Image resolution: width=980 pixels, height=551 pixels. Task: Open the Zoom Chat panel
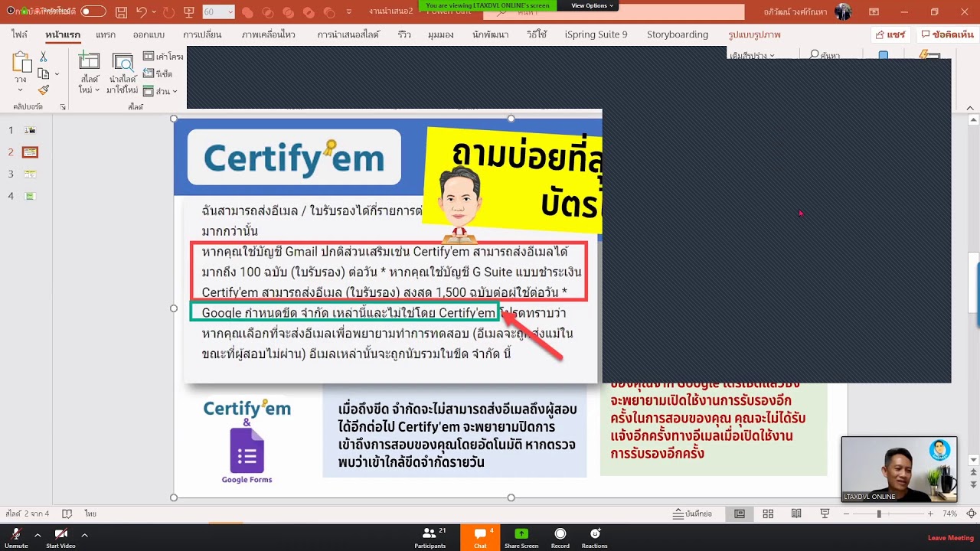pyautogui.click(x=480, y=537)
